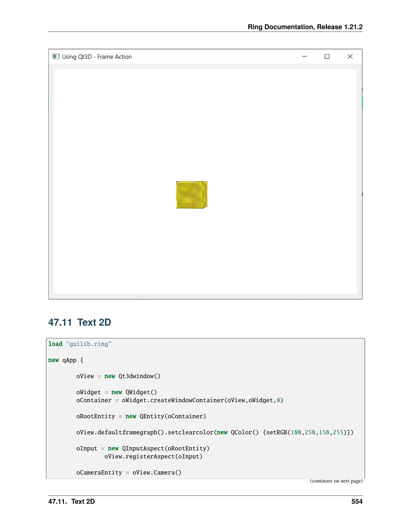Click the 'oView.registerAspect(oInput)' line

153,457
